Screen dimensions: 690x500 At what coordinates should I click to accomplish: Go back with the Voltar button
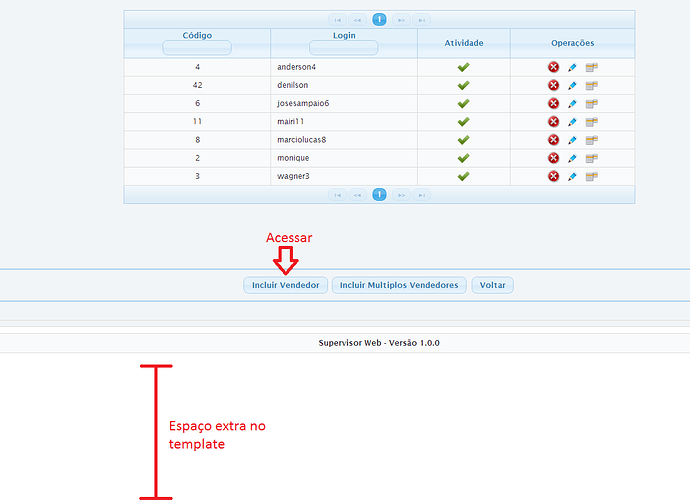click(x=492, y=285)
